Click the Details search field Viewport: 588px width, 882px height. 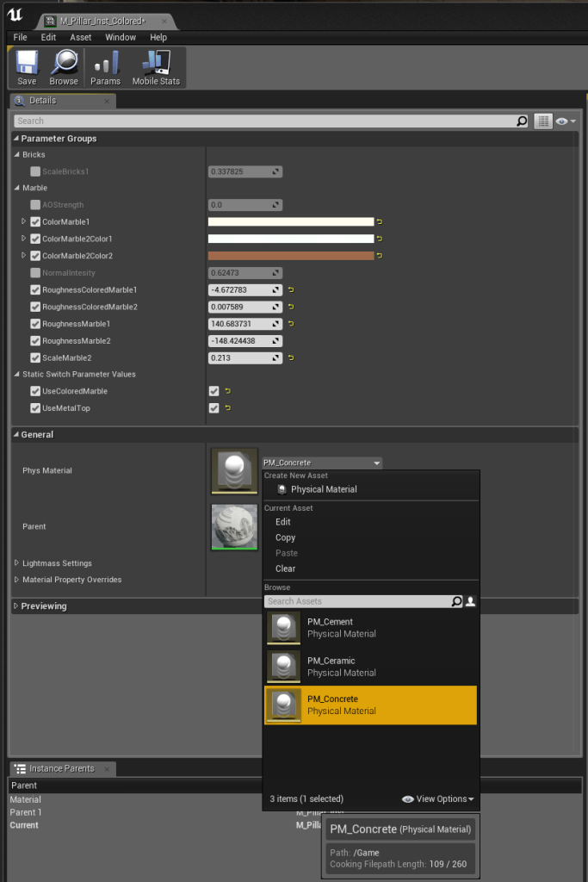click(263, 121)
